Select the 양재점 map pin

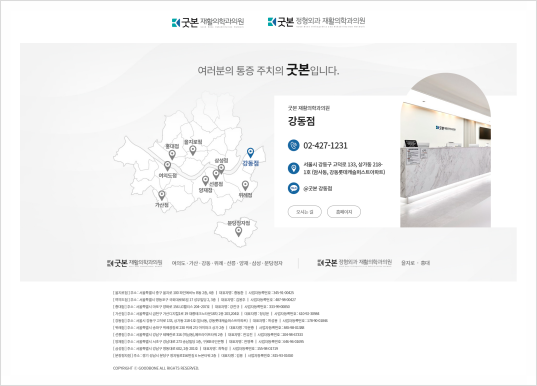205,180
